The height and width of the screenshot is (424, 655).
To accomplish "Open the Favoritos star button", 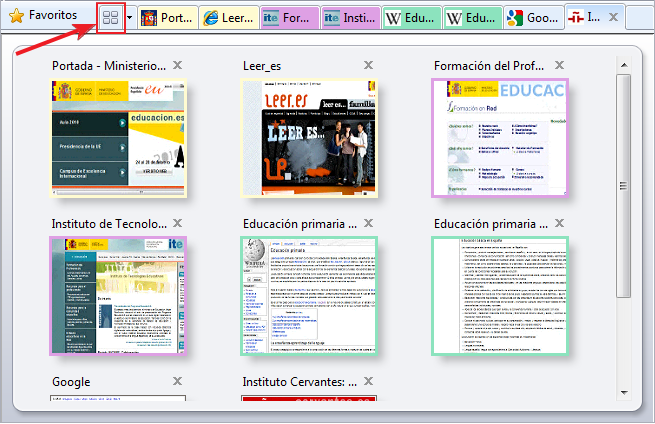I will click(x=43, y=15).
